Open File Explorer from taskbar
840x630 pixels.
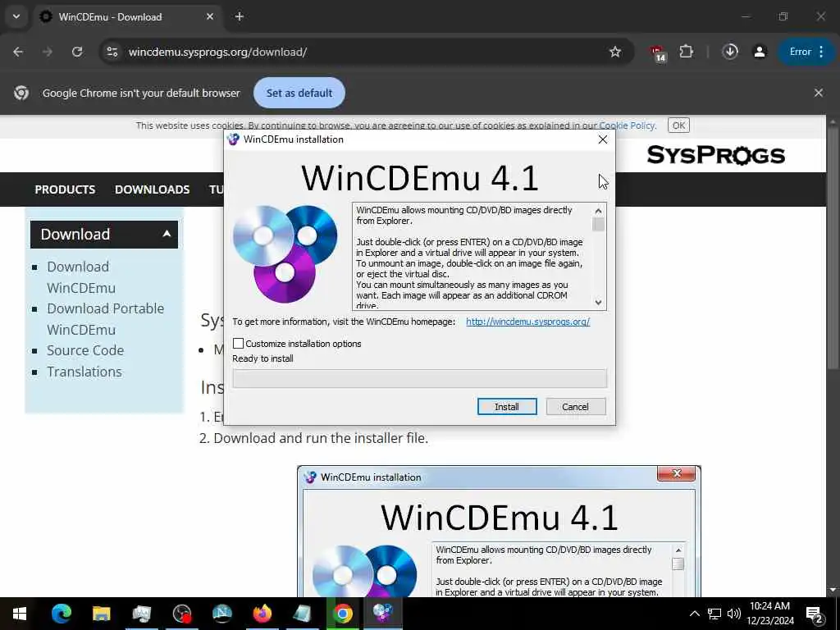point(101,614)
